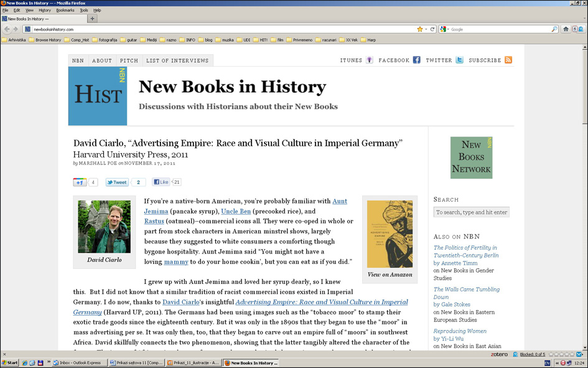
Task: Reload the page using refresh button
Action: click(432, 29)
